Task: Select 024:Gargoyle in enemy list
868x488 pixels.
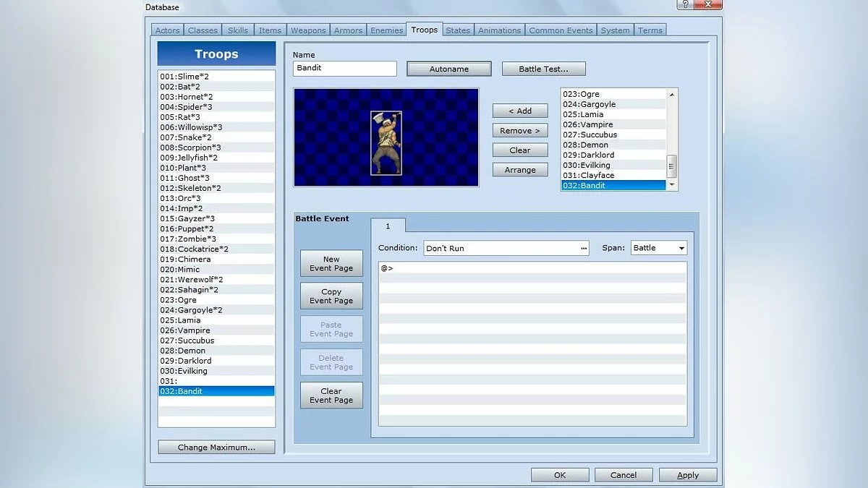Action: [613, 104]
